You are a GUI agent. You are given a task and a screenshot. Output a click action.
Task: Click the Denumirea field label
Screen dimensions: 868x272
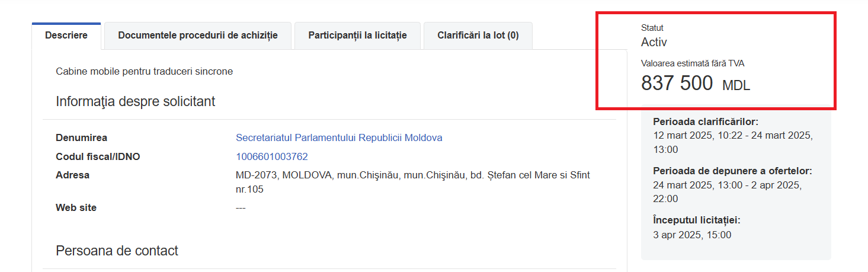coord(81,138)
